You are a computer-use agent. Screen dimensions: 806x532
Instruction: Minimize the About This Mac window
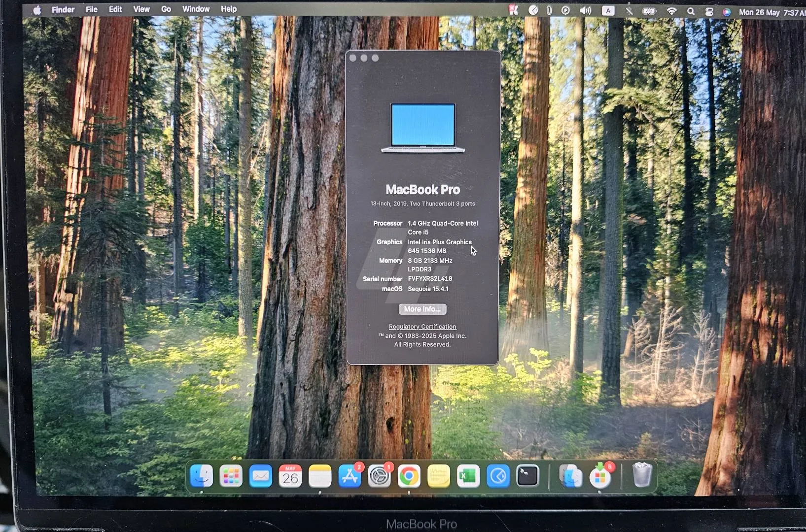(364, 58)
